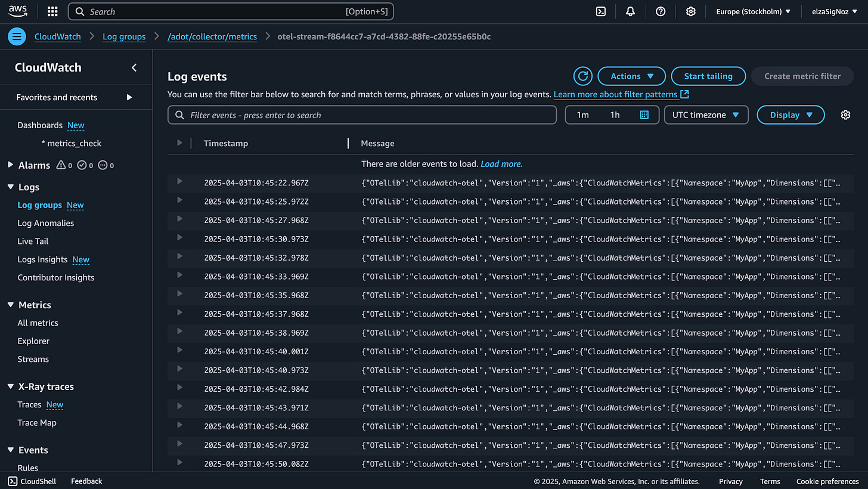The height and width of the screenshot is (489, 868).
Task: Click the alarms in-alarm triangle counter
Action: 64,165
